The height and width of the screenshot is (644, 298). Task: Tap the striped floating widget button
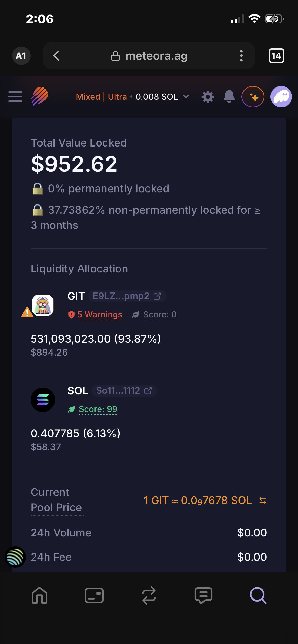click(x=15, y=557)
